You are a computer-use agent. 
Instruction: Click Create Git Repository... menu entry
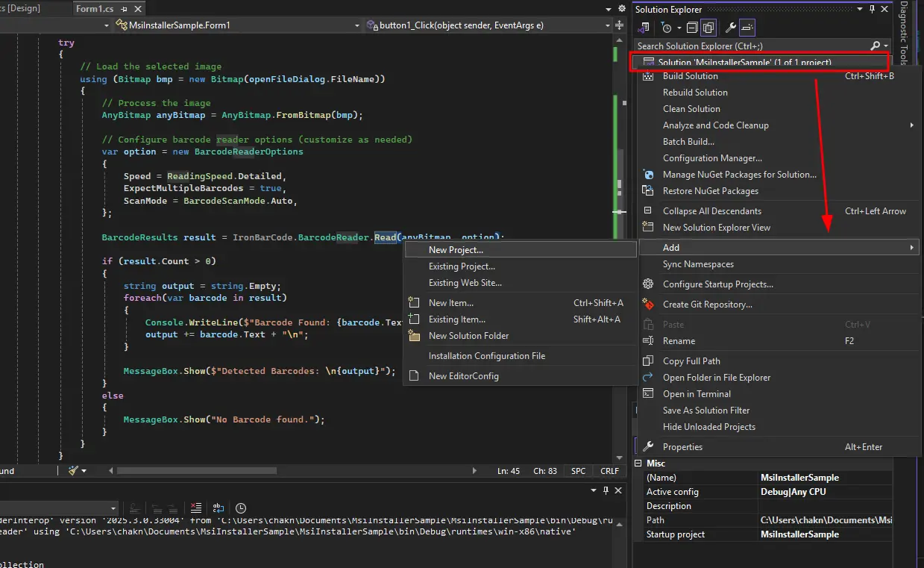pyautogui.click(x=707, y=305)
